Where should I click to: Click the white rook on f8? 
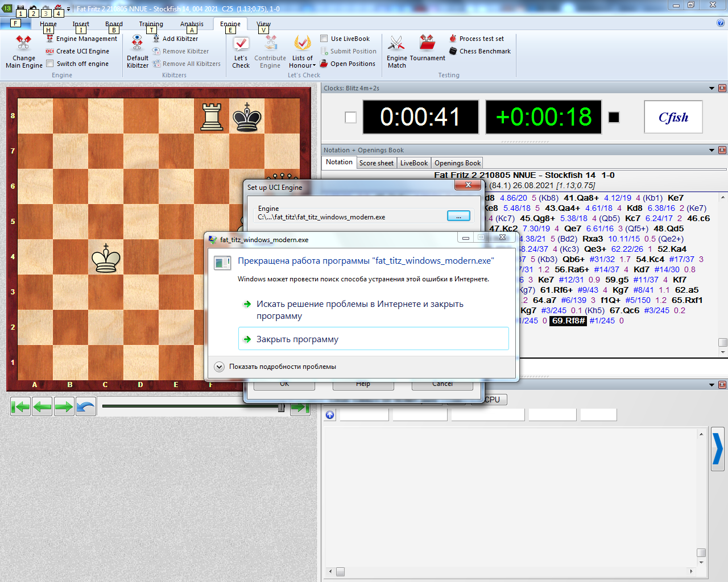coord(212,116)
